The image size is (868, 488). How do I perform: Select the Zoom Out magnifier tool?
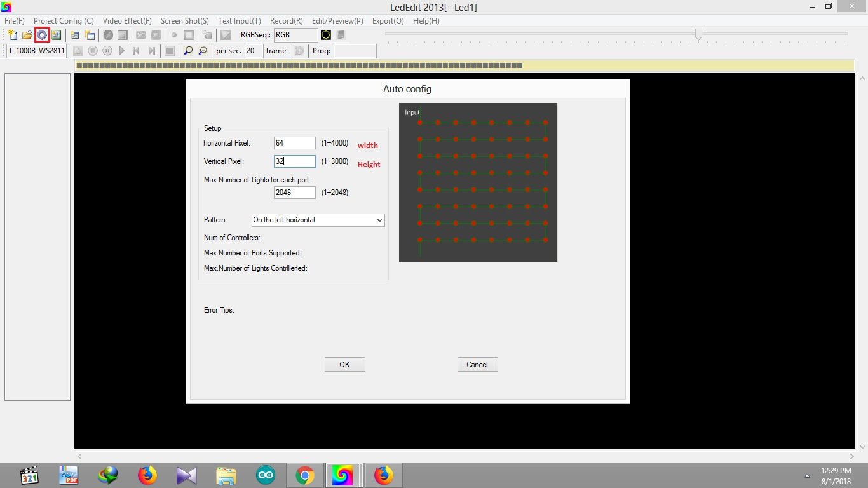[x=203, y=50]
